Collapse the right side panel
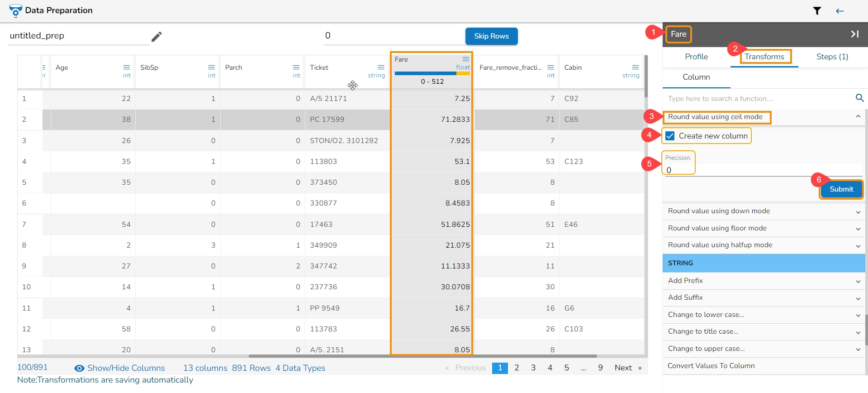Viewport: 868px width, 393px height. (x=854, y=34)
